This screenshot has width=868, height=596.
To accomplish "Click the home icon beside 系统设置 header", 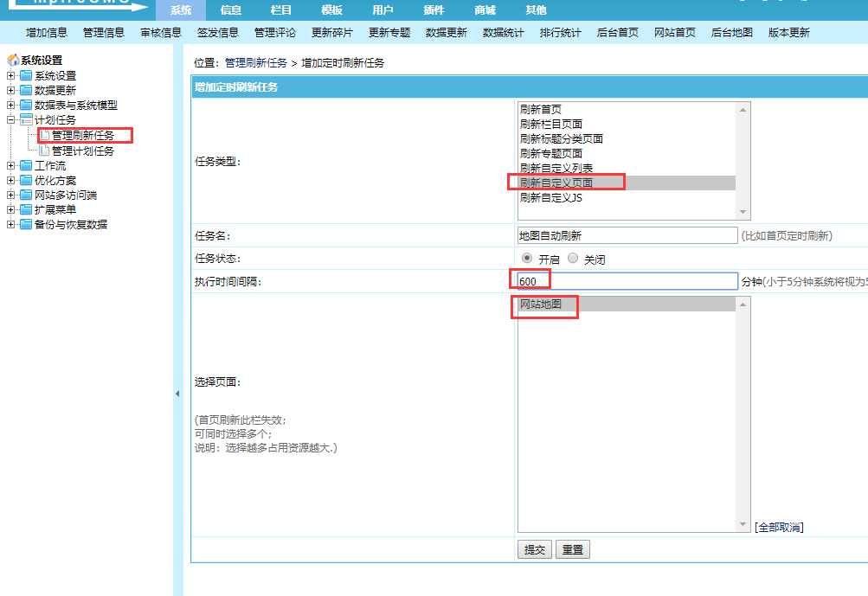I will pyautogui.click(x=12, y=61).
